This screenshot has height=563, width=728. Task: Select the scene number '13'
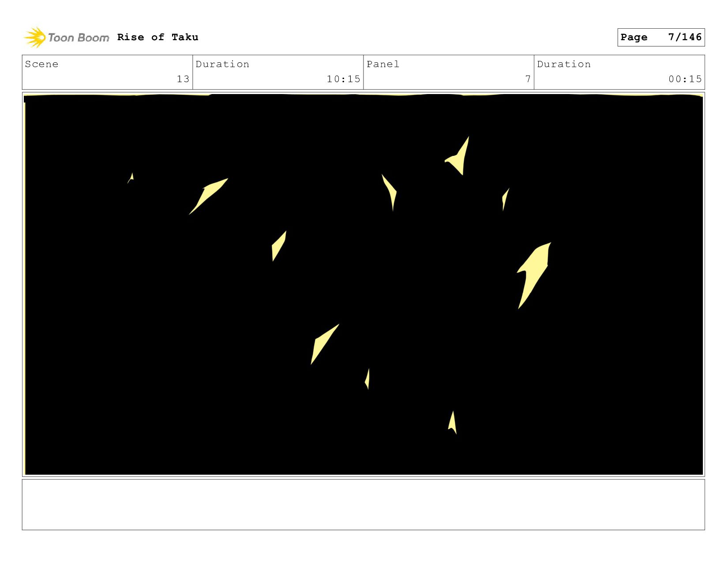183,79
